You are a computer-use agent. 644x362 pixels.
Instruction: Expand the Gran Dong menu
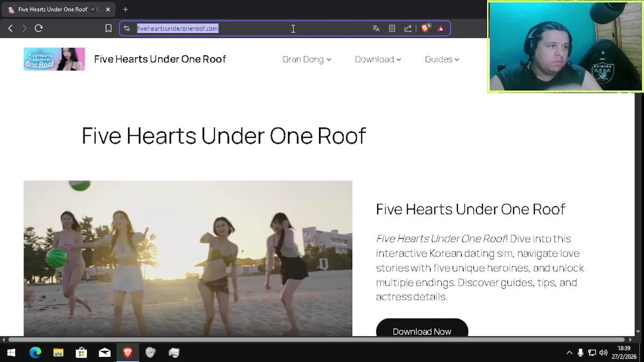tap(306, 59)
